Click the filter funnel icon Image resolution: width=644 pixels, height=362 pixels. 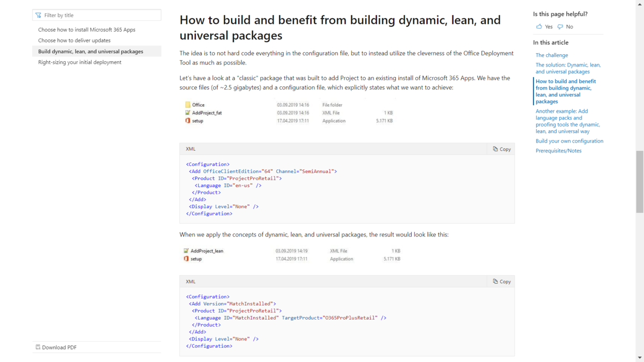coord(38,15)
